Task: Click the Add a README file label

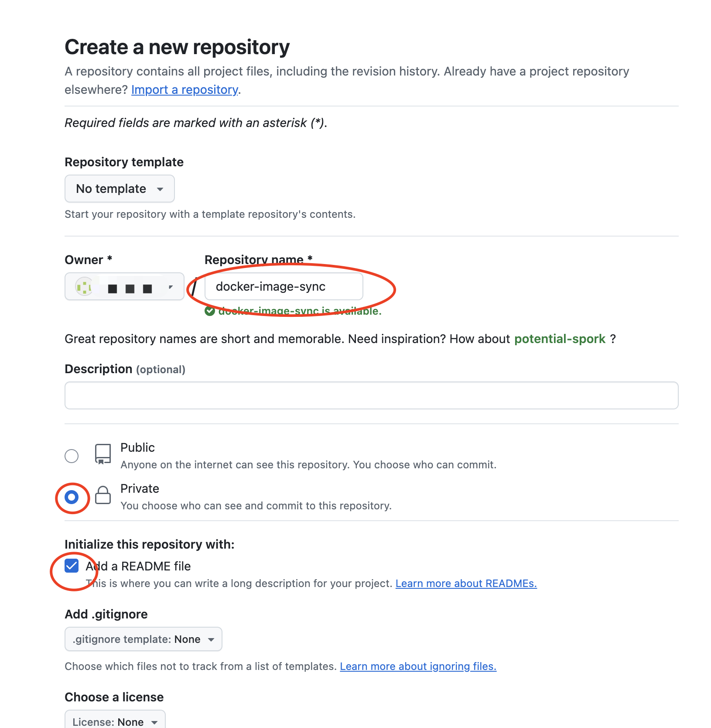Action: [139, 567]
